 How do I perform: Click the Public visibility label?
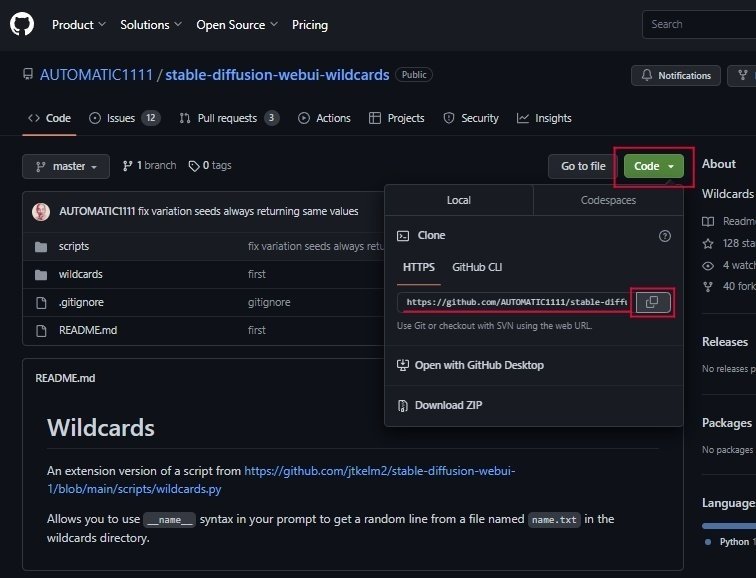pyautogui.click(x=414, y=75)
